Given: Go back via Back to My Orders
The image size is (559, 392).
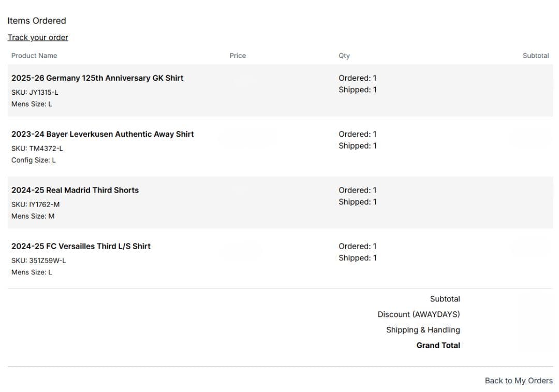Looking at the screenshot, I should coord(518,381).
